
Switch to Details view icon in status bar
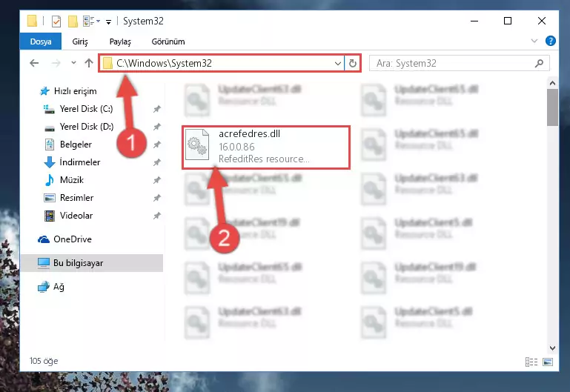tap(531, 362)
